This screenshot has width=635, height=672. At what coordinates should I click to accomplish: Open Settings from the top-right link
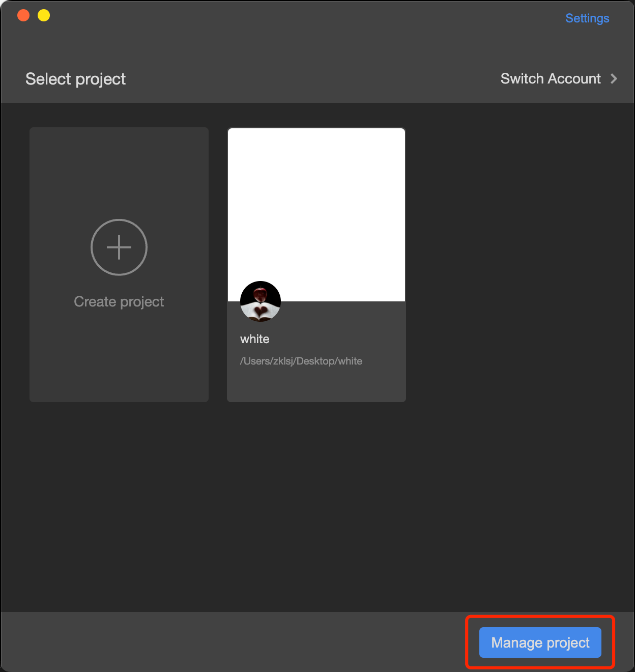(587, 18)
